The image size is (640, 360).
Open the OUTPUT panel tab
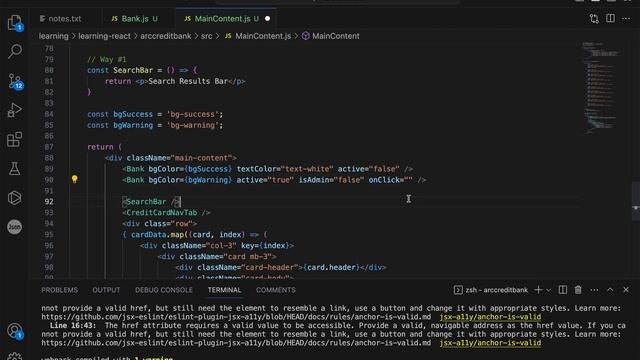(106, 290)
